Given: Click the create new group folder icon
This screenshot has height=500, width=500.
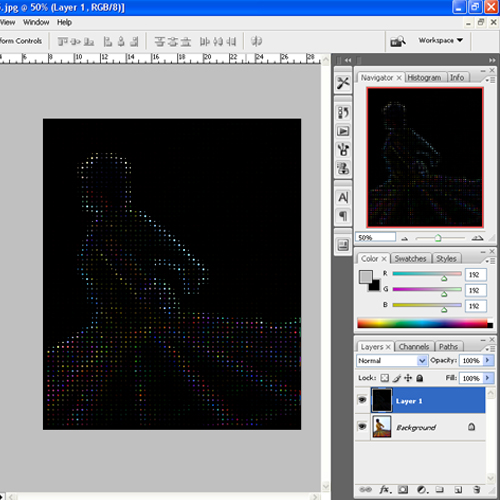Looking at the screenshot, I should [440, 489].
